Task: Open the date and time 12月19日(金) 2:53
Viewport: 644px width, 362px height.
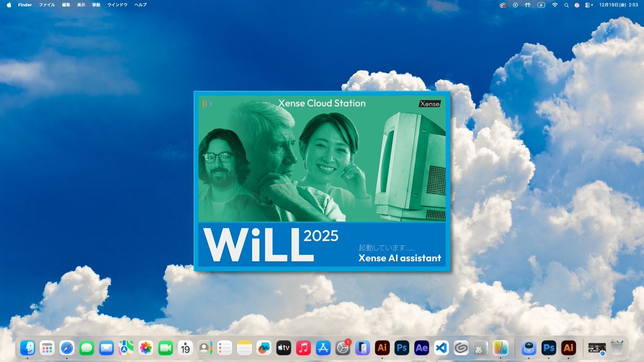Action: [x=619, y=5]
